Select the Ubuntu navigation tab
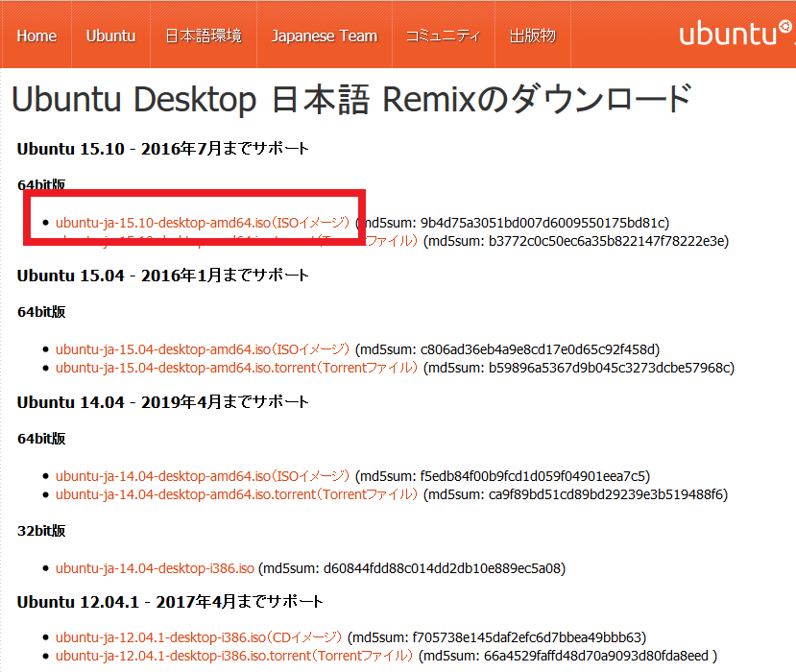Viewport: 796px width, 672px height. [110, 36]
